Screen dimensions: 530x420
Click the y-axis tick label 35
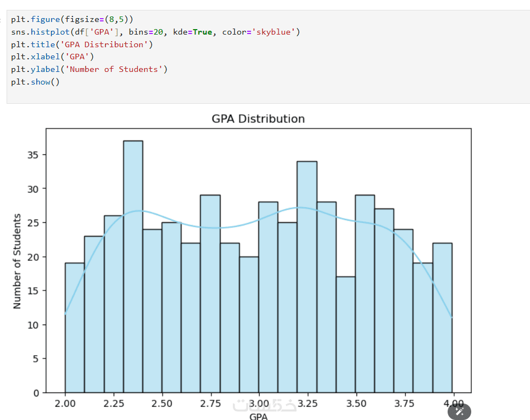click(33, 155)
